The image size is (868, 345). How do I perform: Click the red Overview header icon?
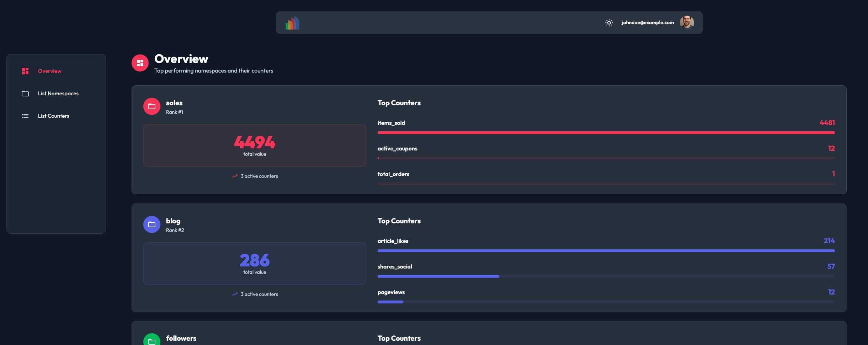click(x=140, y=63)
